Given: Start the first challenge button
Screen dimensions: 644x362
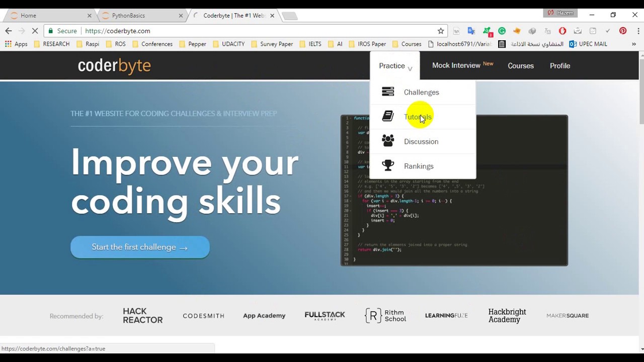Looking at the screenshot, I should click(x=140, y=247).
